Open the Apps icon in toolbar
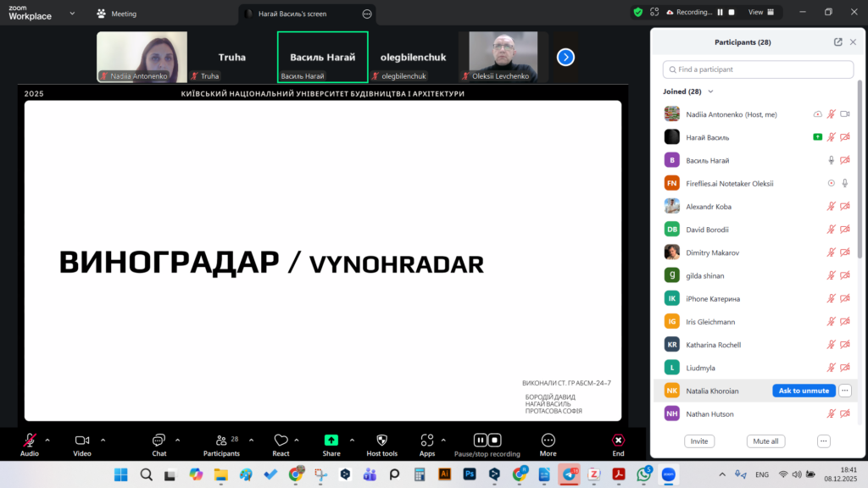This screenshot has height=488, width=868. (426, 441)
